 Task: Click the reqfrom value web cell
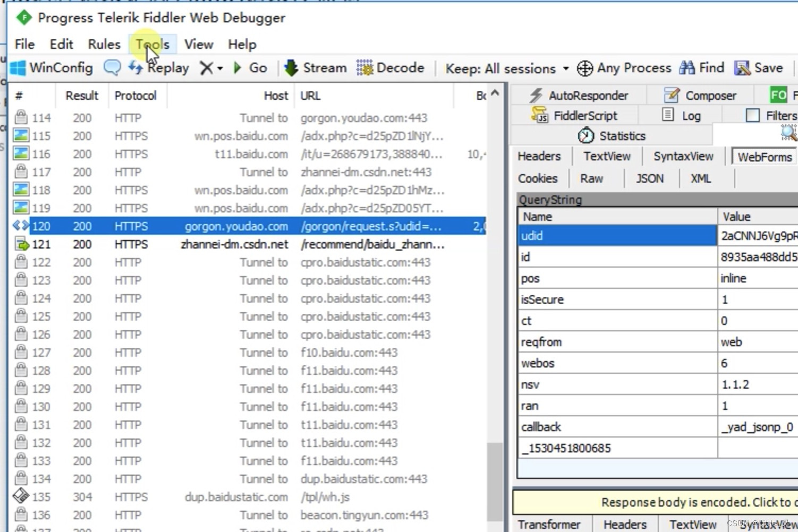click(x=758, y=342)
